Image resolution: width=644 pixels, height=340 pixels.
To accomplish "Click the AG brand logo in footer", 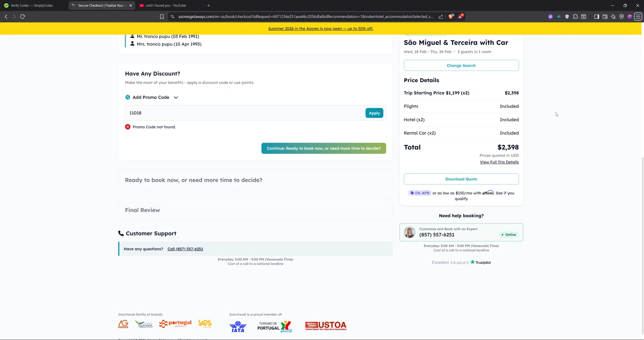I will click(x=123, y=324).
